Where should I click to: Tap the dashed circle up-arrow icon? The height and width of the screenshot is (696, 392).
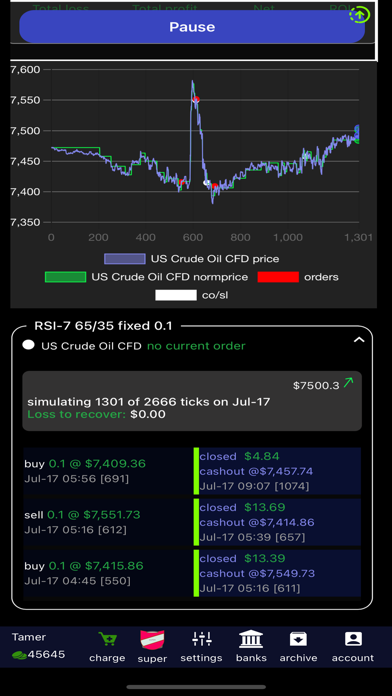tap(359, 15)
